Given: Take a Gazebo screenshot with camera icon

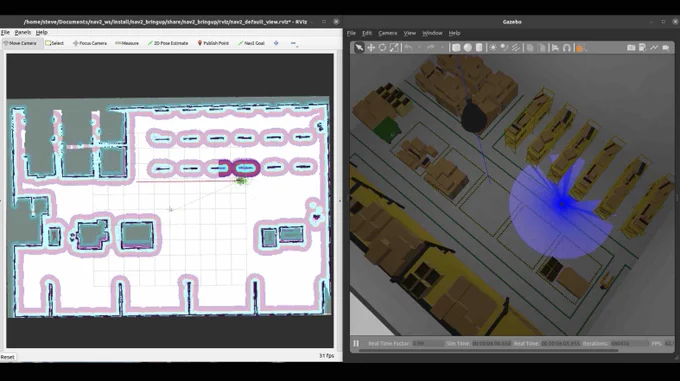Looking at the screenshot, I should tap(631, 48).
